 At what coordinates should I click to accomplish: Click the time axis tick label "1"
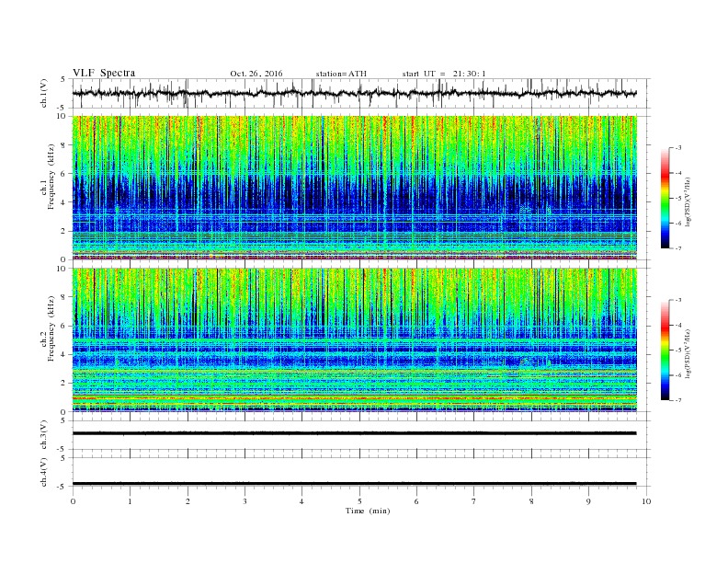[x=130, y=501]
